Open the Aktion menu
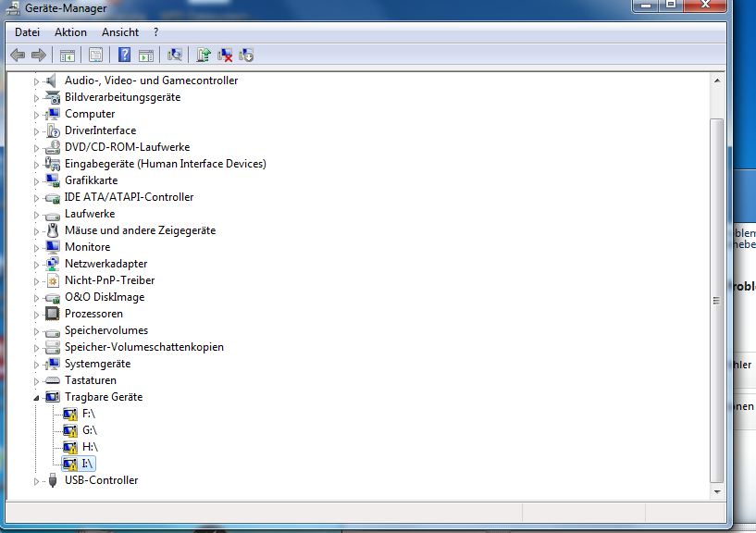This screenshot has width=756, height=533. [70, 32]
